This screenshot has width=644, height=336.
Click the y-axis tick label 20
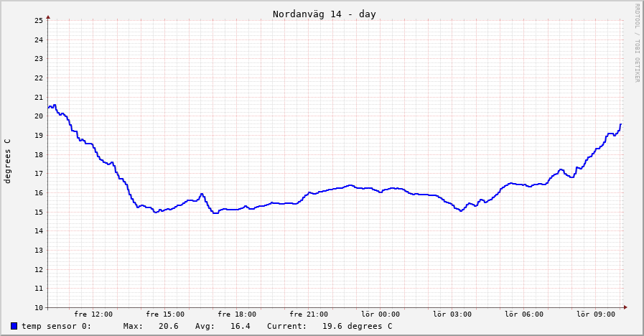tap(39, 116)
